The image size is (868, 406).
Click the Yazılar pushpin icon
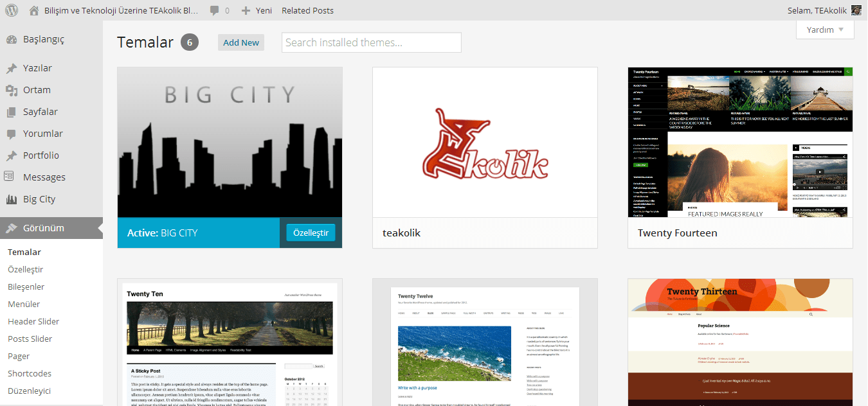11,68
